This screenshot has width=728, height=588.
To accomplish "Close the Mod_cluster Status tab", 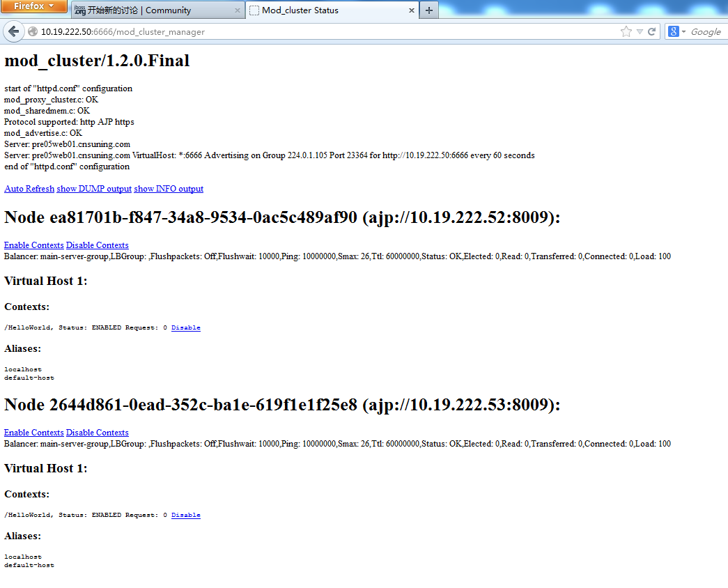I will click(x=411, y=10).
